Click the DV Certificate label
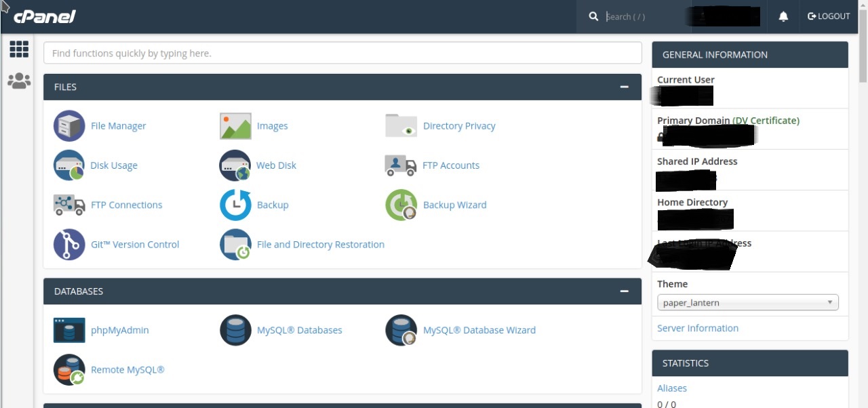This screenshot has height=408, width=868. [766, 121]
